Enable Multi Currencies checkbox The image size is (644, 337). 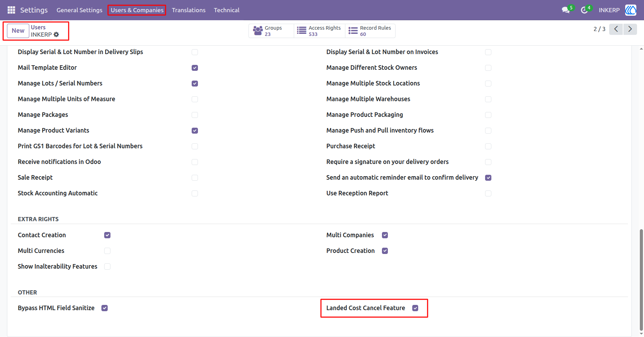click(107, 251)
